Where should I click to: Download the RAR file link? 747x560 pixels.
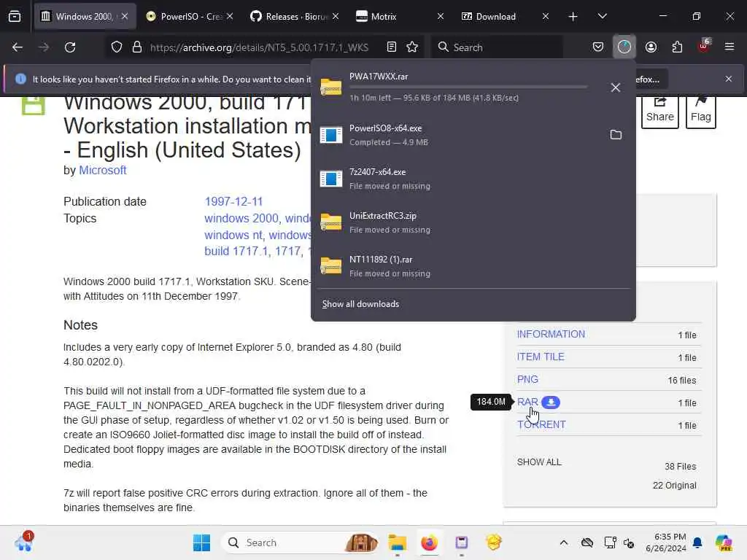527,402
